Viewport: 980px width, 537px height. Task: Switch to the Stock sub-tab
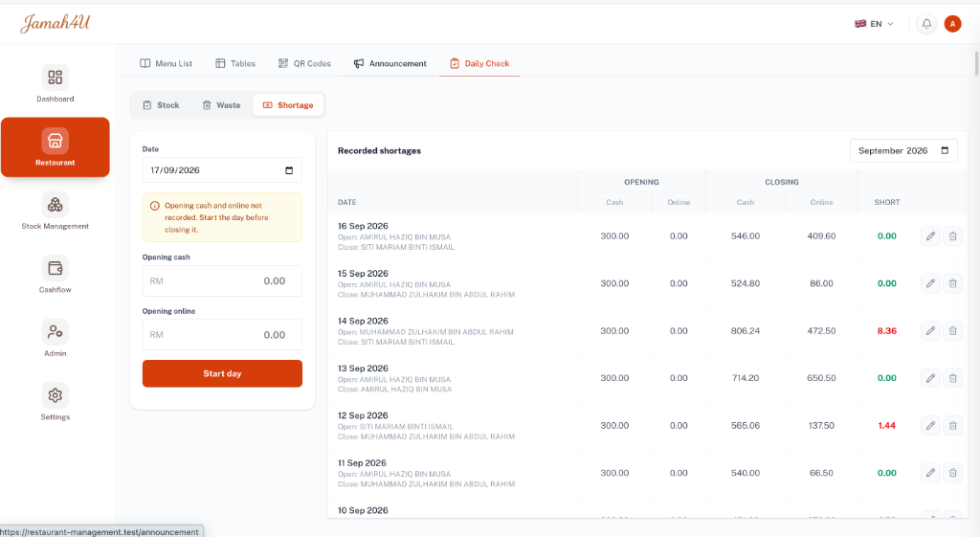(161, 105)
